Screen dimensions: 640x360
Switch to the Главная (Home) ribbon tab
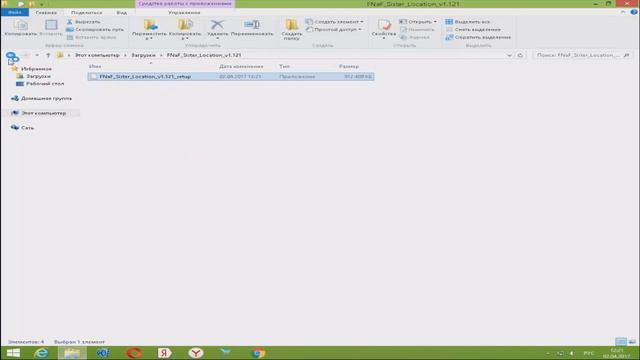pyautogui.click(x=46, y=13)
